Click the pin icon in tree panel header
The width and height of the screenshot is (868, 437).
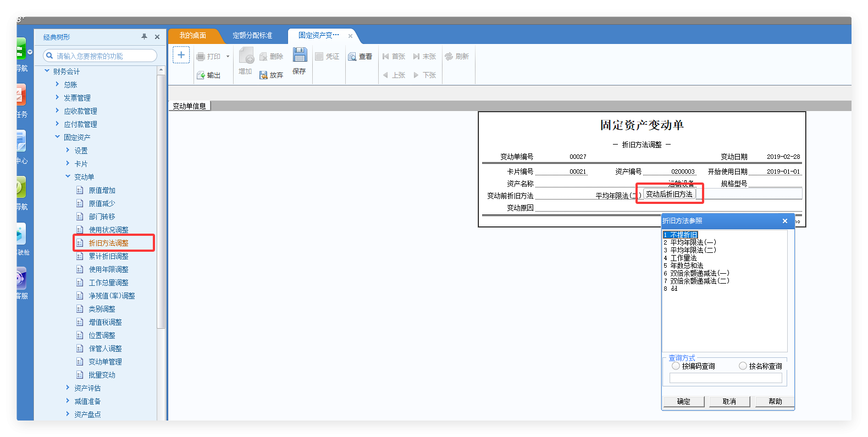click(144, 37)
